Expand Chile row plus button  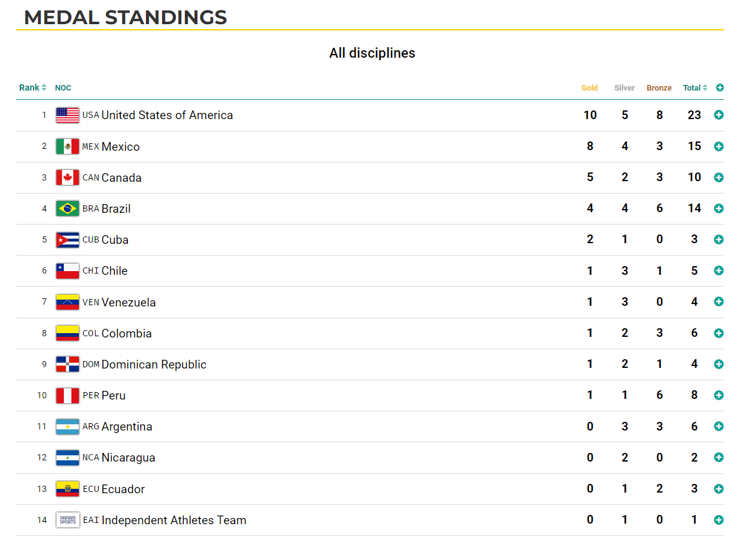[x=719, y=270]
